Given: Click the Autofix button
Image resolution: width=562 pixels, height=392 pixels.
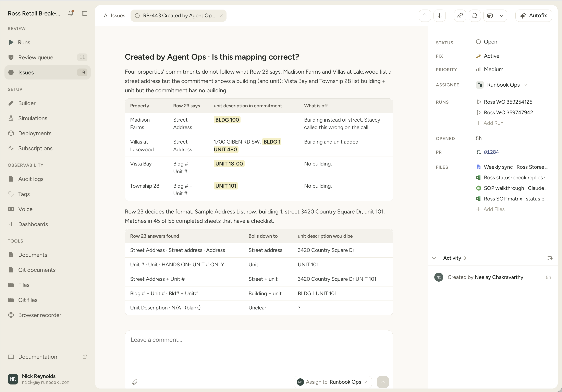Looking at the screenshot, I should (x=534, y=16).
